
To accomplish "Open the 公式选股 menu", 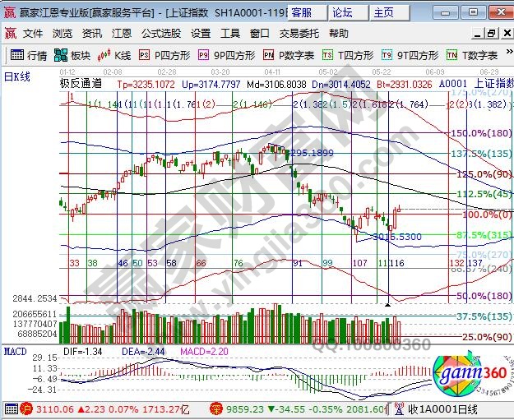I will pos(160,34).
